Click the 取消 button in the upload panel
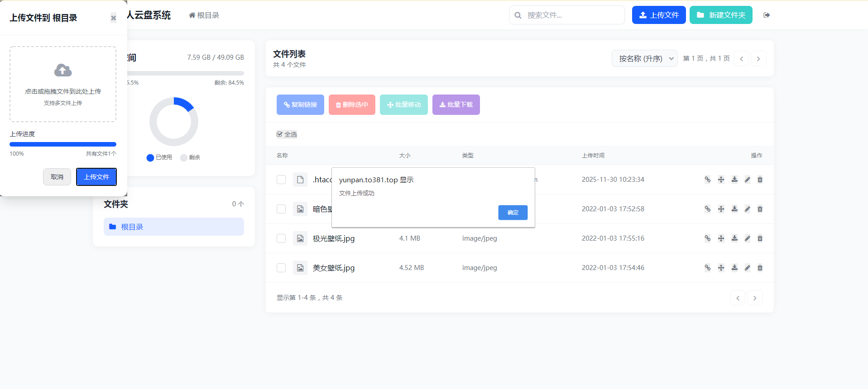 (x=57, y=177)
